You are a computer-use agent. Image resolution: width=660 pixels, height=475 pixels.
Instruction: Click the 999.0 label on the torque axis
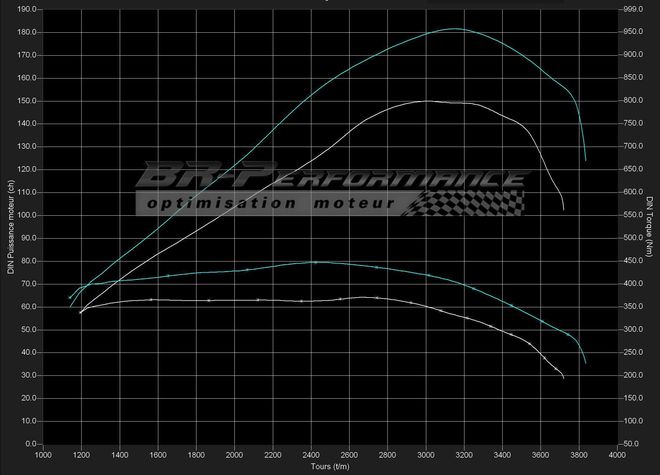click(631, 9)
